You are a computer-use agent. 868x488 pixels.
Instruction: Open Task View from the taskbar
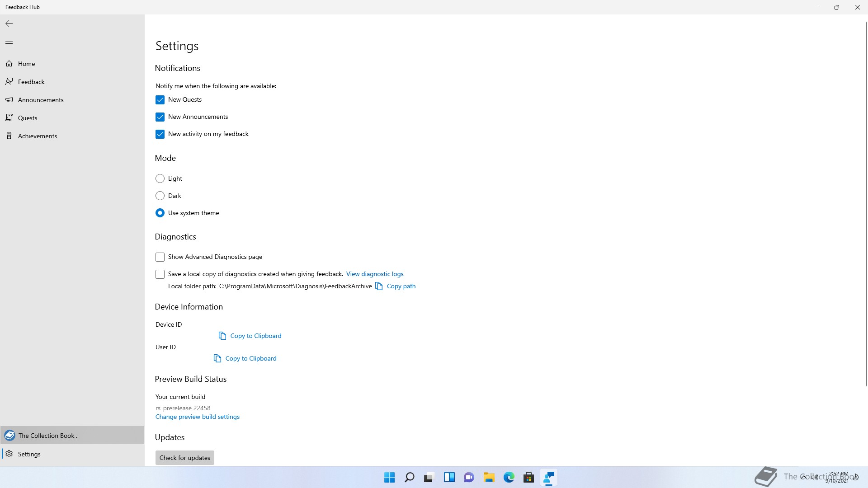[429, 477]
